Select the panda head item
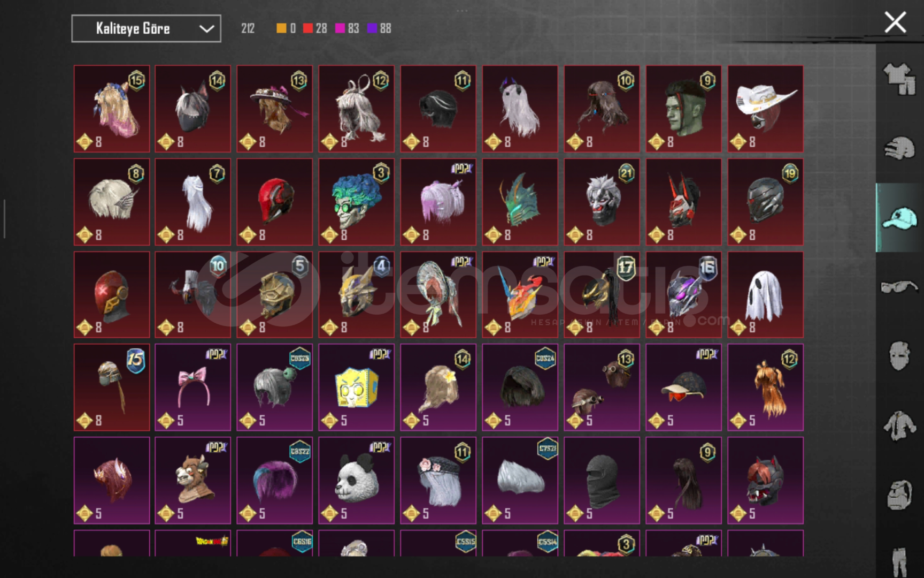This screenshot has width=924, height=578. [x=356, y=480]
